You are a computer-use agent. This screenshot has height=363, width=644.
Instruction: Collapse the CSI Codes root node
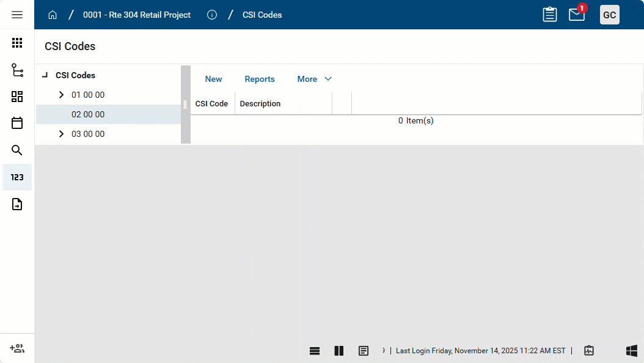[x=45, y=75]
